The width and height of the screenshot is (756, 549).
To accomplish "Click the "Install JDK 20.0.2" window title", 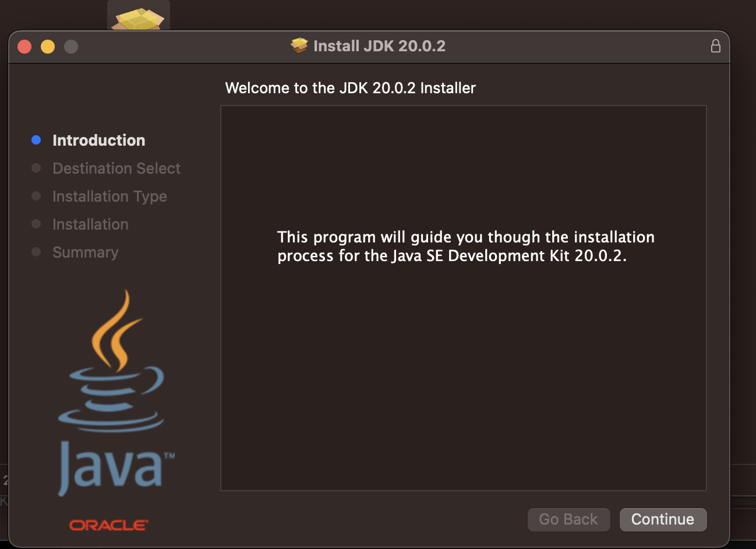I will point(379,46).
